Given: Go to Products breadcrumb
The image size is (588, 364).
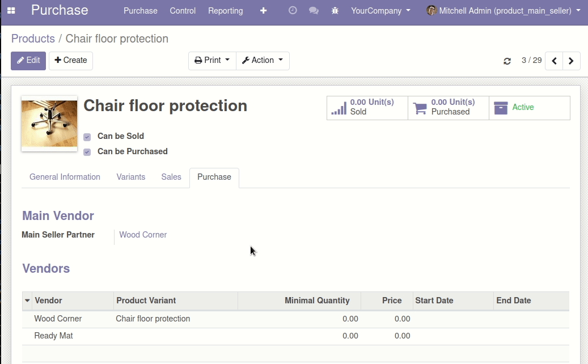Looking at the screenshot, I should point(33,39).
